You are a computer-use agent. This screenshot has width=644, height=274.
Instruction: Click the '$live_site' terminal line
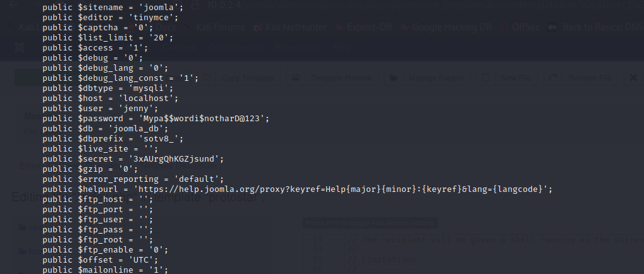coord(100,148)
